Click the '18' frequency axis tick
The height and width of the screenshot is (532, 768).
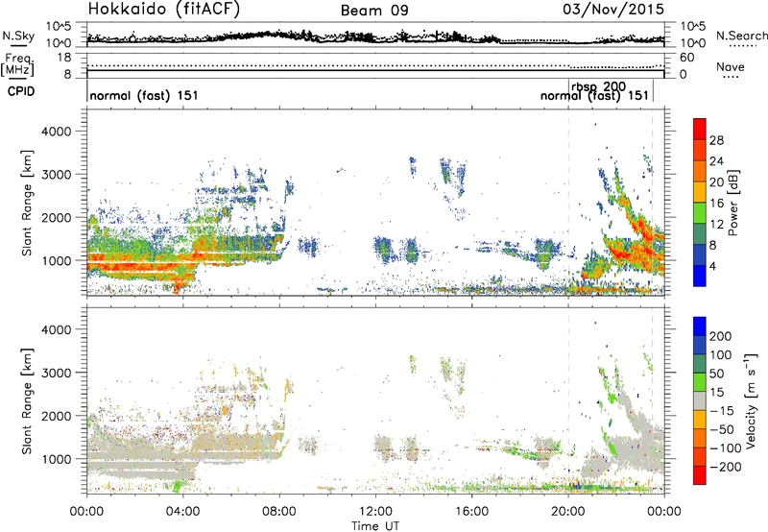64,57
